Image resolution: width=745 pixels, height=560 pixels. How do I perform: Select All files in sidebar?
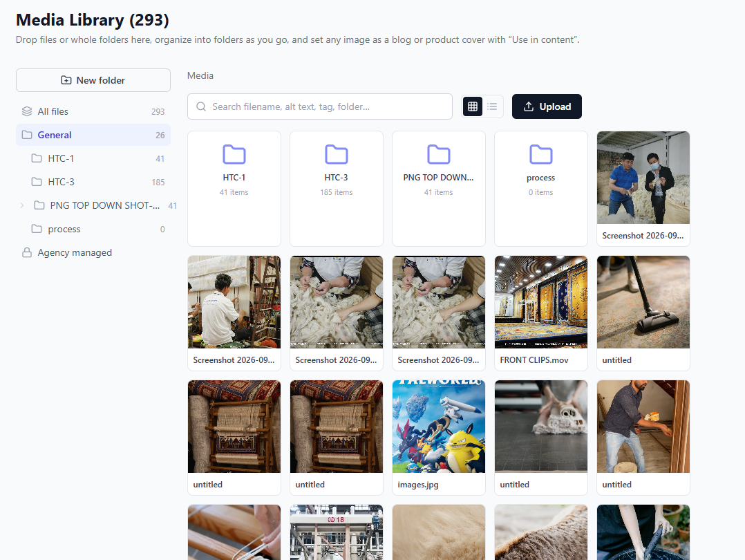tap(93, 112)
